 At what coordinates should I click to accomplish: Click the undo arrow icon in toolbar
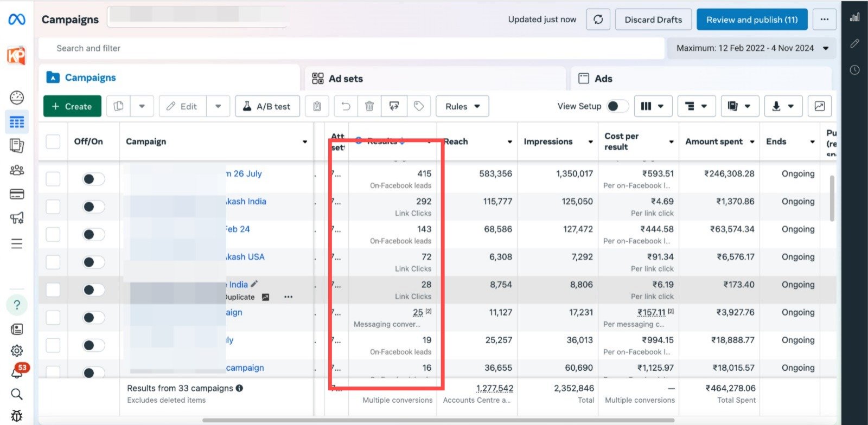346,106
